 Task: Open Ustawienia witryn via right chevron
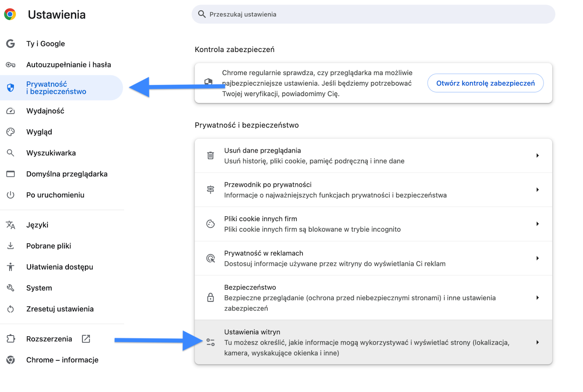[x=537, y=342]
